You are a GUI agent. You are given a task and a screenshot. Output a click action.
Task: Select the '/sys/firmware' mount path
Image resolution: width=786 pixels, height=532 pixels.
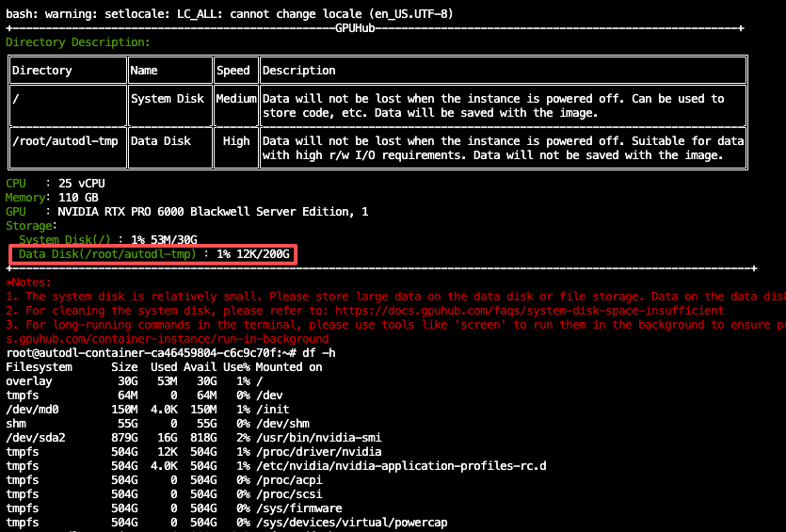[x=299, y=508]
